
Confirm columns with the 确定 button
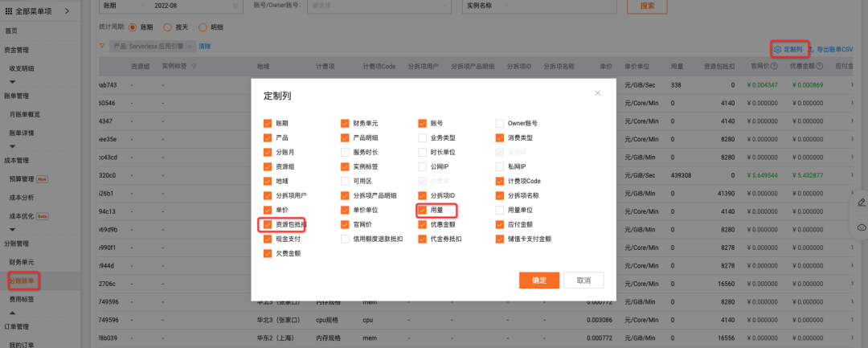pos(539,280)
